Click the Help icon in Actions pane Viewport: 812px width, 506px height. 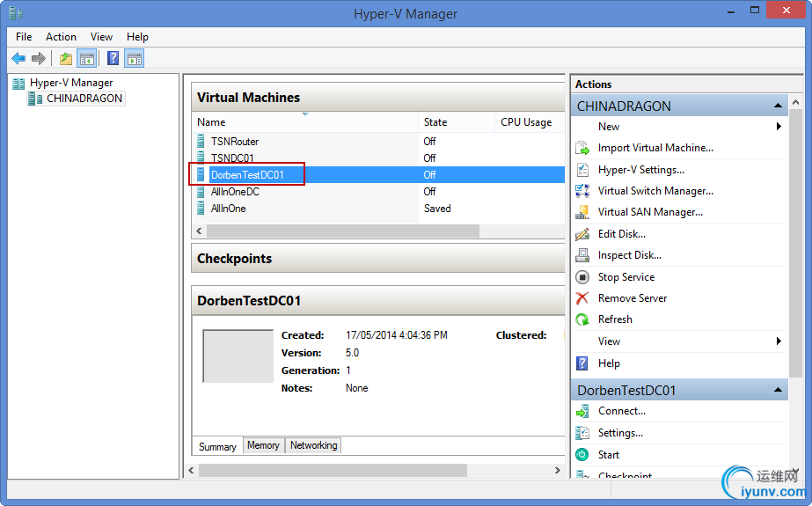(x=582, y=363)
